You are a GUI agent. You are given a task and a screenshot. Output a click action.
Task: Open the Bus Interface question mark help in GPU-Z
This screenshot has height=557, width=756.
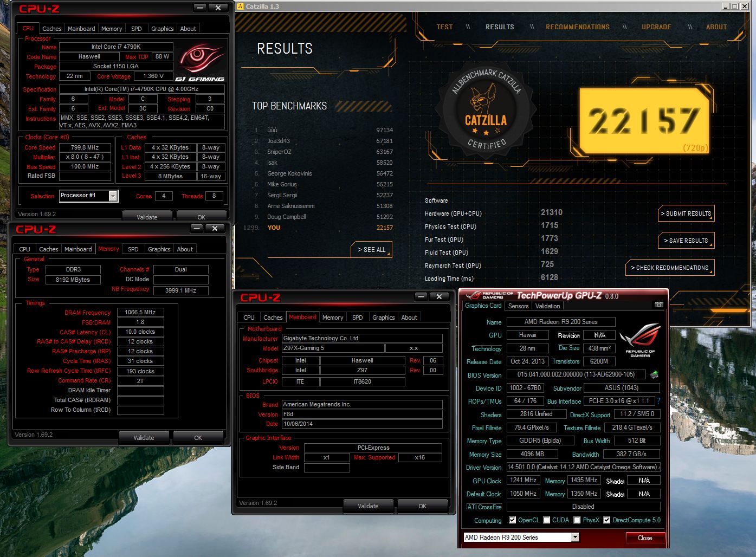[x=659, y=401]
